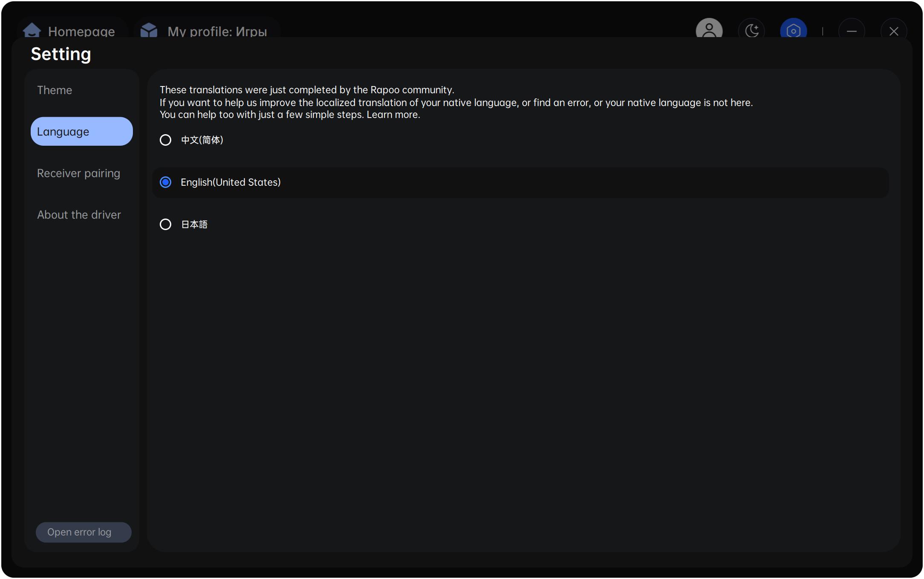Image resolution: width=924 pixels, height=579 pixels.
Task: Follow the Learn more link
Action: pos(393,115)
